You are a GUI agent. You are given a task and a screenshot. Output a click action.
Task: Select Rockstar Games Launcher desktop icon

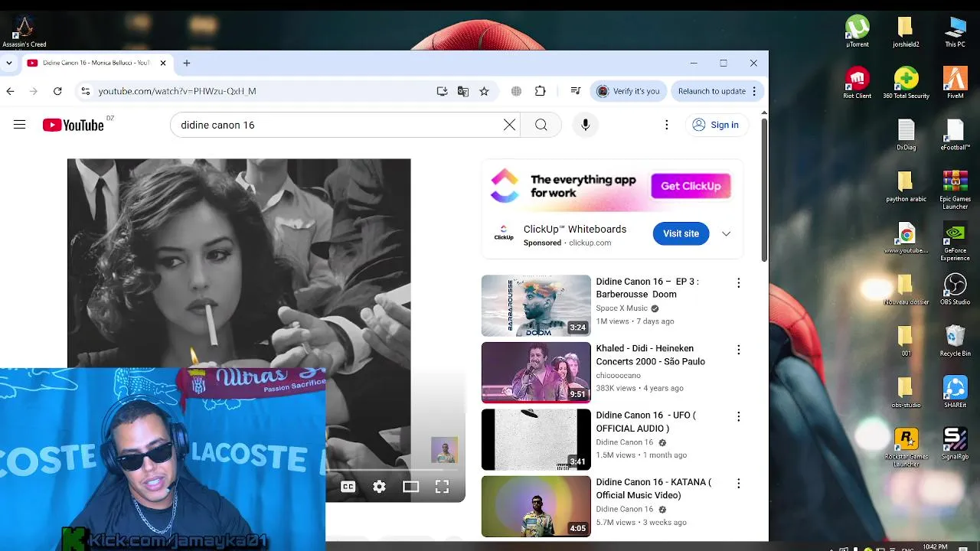pyautogui.click(x=906, y=448)
